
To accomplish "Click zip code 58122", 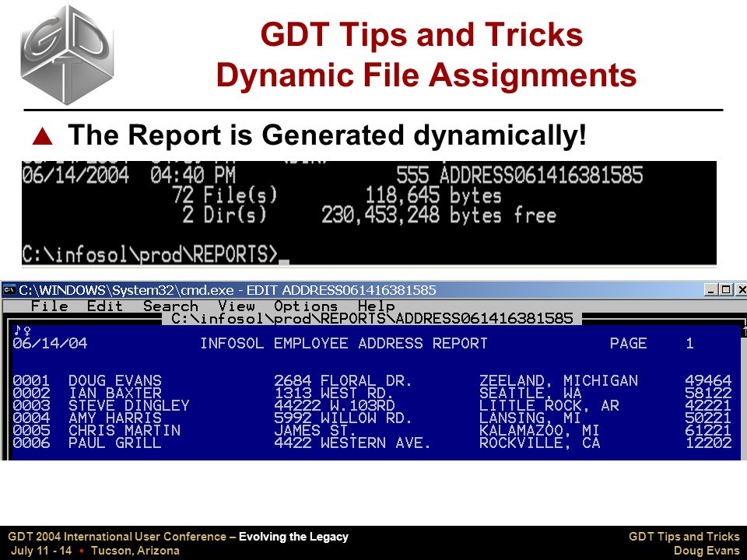I will click(x=708, y=393).
